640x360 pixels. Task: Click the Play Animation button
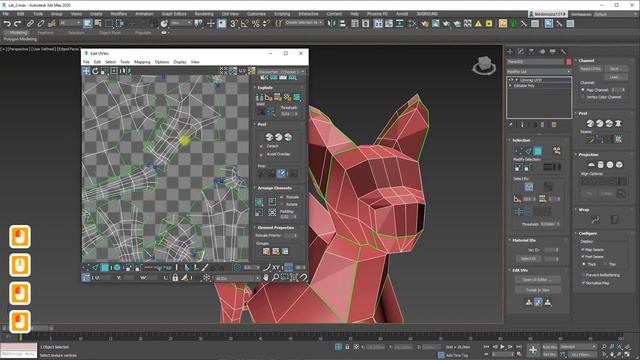point(502,347)
